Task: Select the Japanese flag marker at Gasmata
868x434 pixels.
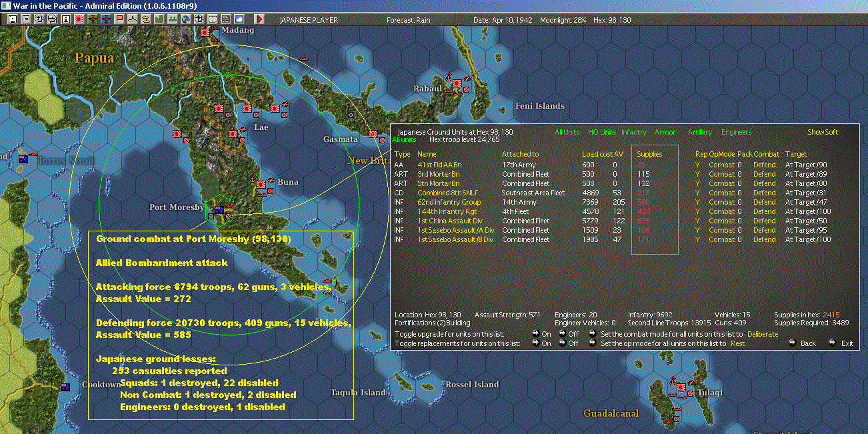Action: pyautogui.click(x=373, y=135)
